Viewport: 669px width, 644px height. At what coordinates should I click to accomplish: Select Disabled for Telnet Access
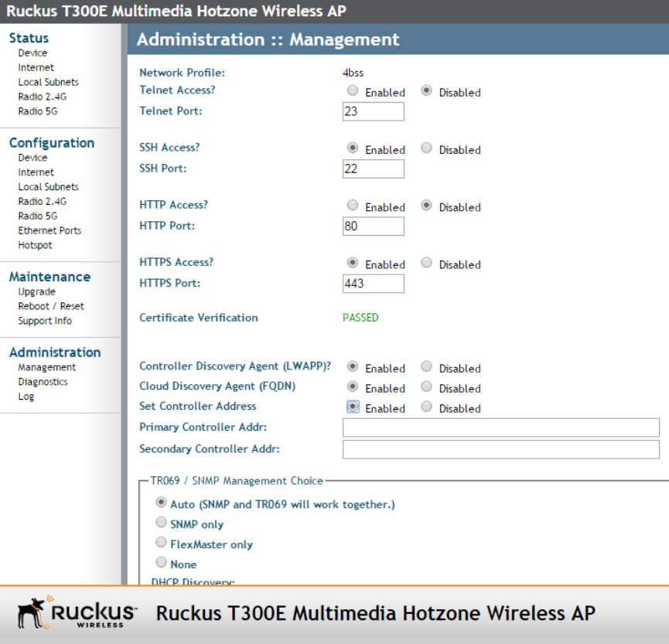[x=426, y=90]
